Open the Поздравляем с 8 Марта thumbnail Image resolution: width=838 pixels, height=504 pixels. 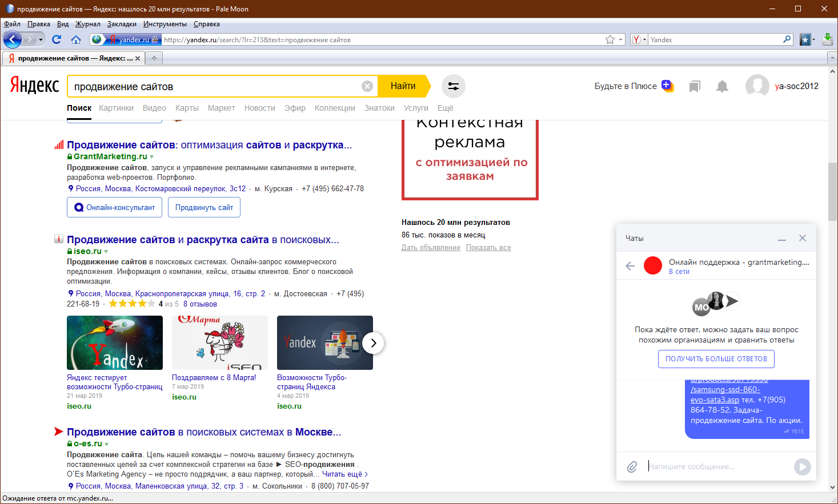[220, 343]
